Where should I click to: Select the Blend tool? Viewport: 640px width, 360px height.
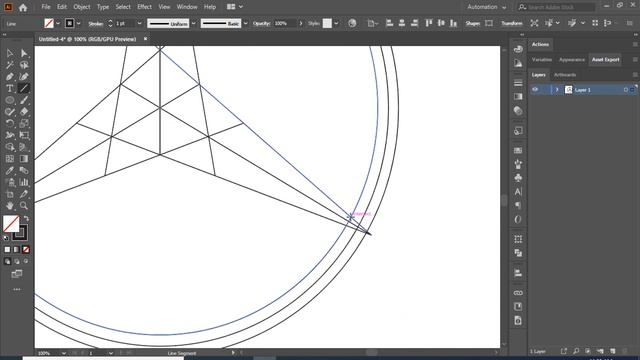point(24,171)
